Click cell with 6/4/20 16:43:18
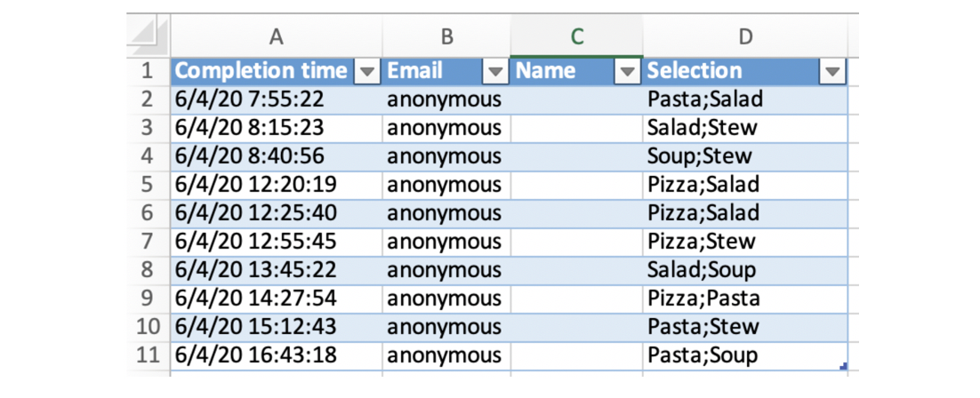 [x=277, y=355]
